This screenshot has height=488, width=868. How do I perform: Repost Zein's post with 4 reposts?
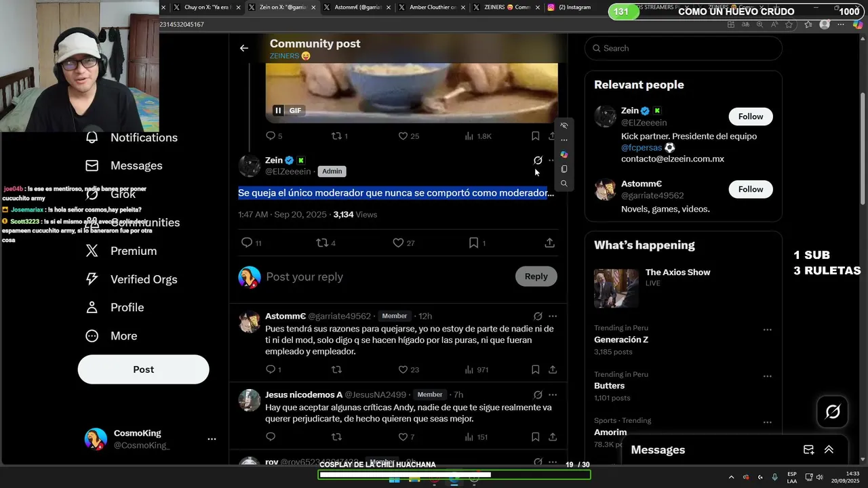pyautogui.click(x=326, y=243)
